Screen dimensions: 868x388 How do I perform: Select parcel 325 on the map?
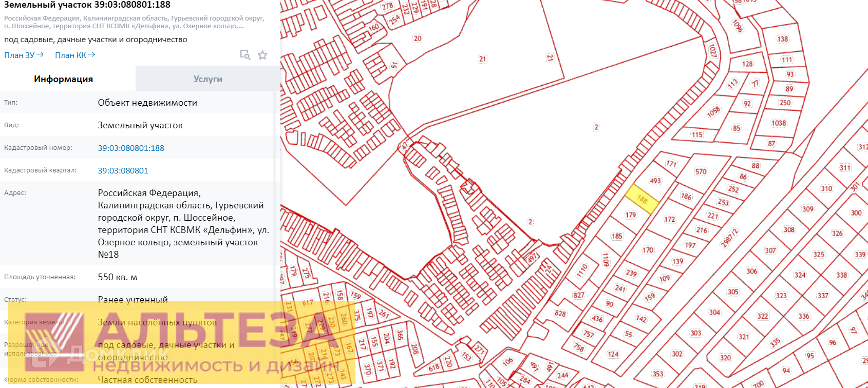pos(819,254)
